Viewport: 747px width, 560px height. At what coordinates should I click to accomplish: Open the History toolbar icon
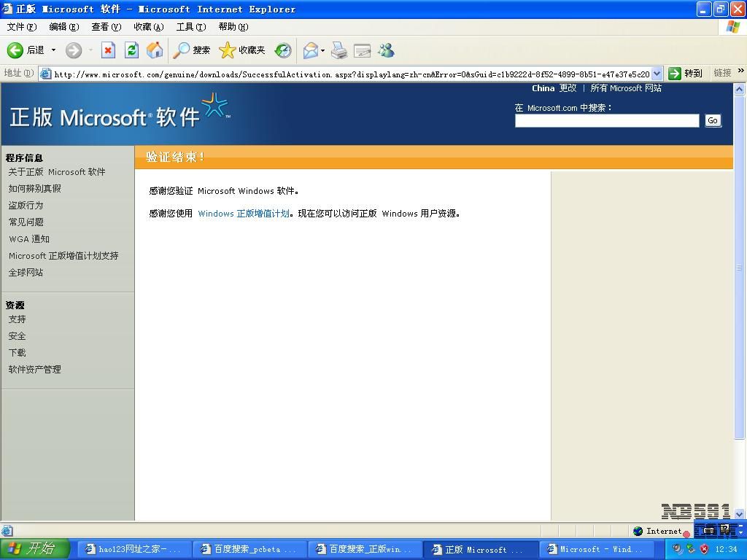tap(283, 50)
